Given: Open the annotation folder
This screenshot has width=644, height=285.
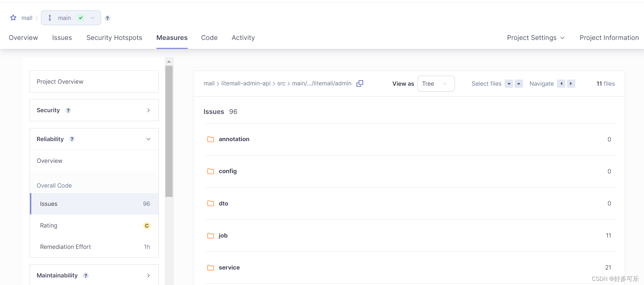Looking at the screenshot, I should (234, 139).
